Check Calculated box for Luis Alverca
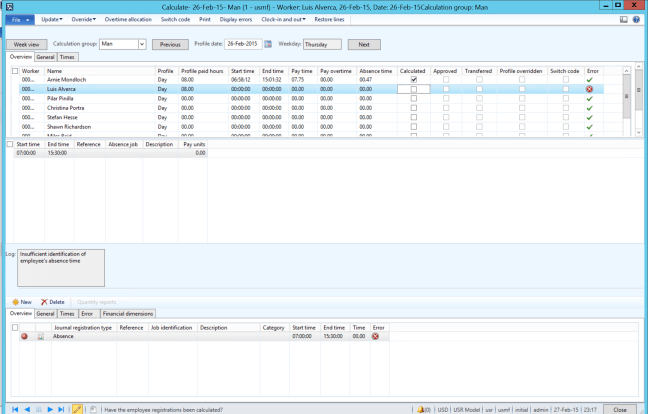 coord(414,89)
